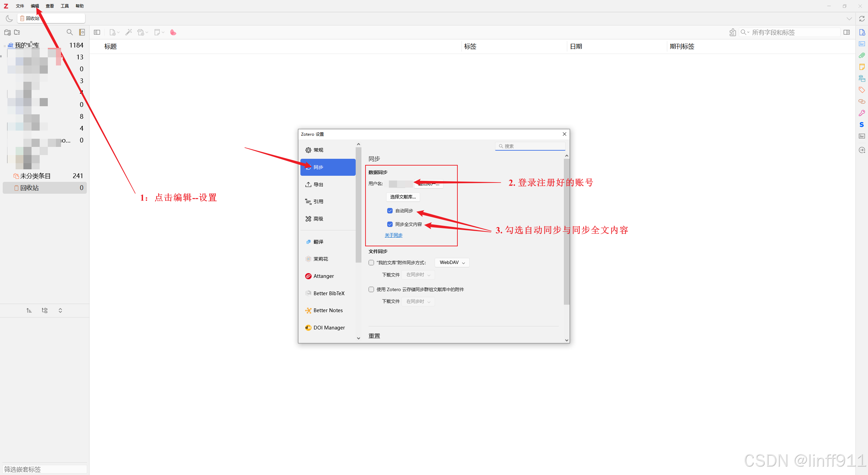The image size is (868, 475).
Task: Click the pink Jasminum plugin icon
Action: coord(173,32)
